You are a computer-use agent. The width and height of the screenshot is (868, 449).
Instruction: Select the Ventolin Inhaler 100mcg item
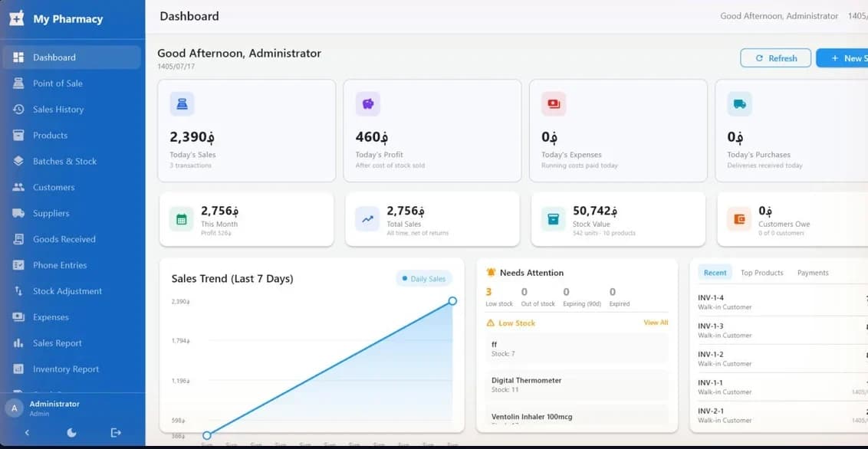[x=577, y=416]
